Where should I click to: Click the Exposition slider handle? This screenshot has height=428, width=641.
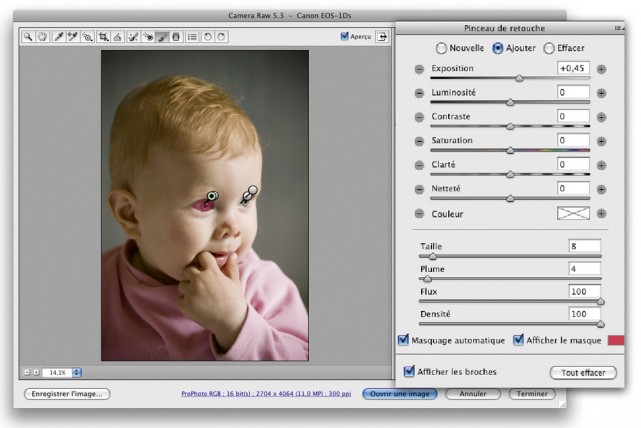pos(519,78)
